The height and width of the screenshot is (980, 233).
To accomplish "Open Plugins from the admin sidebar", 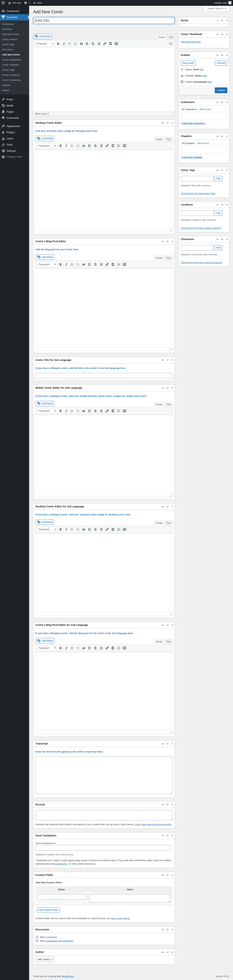I will 15,132.
